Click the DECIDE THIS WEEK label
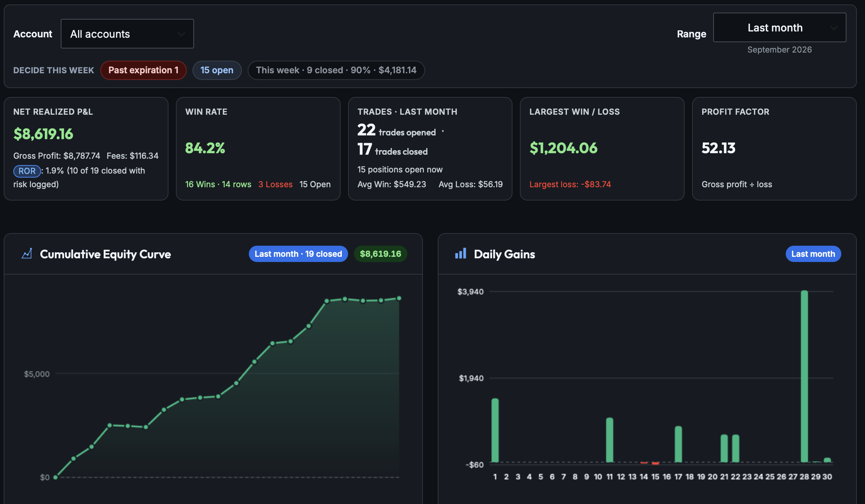Image resolution: width=865 pixels, height=504 pixels. (x=54, y=70)
